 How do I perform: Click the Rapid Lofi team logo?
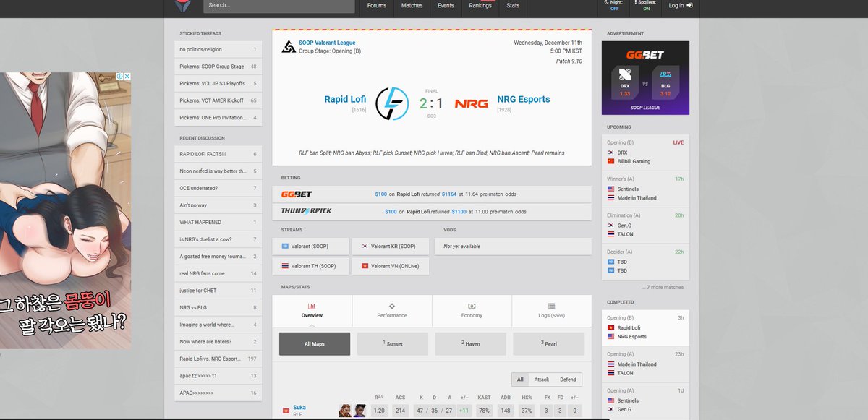click(x=393, y=104)
